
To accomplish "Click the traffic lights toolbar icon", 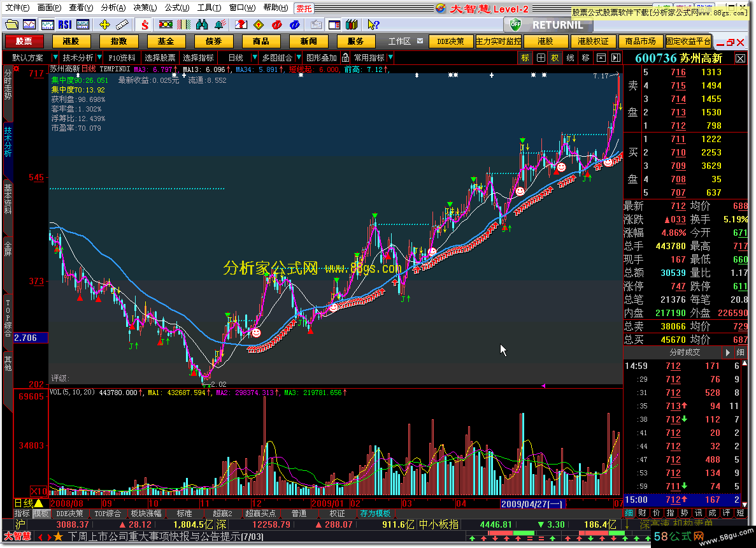I will click(166, 25).
